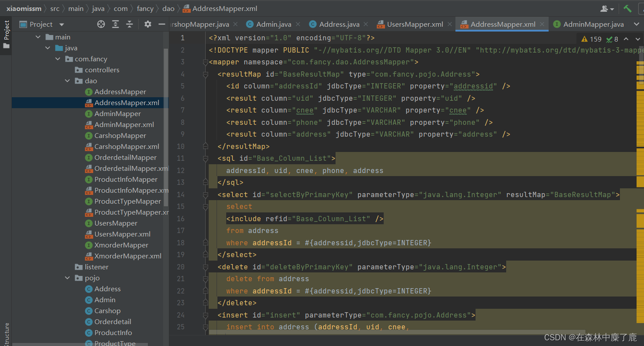Open the Project vertical tool window tab
The width and height of the screenshot is (644, 346).
pos(6,34)
